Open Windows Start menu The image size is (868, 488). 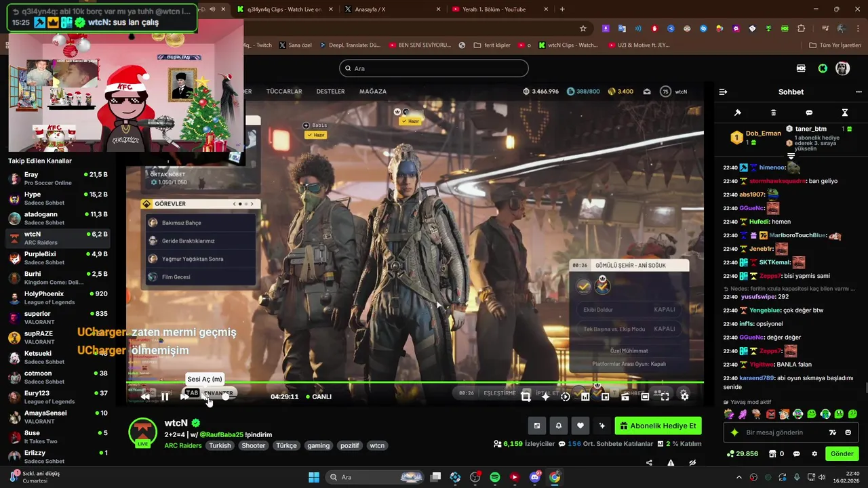(x=314, y=477)
